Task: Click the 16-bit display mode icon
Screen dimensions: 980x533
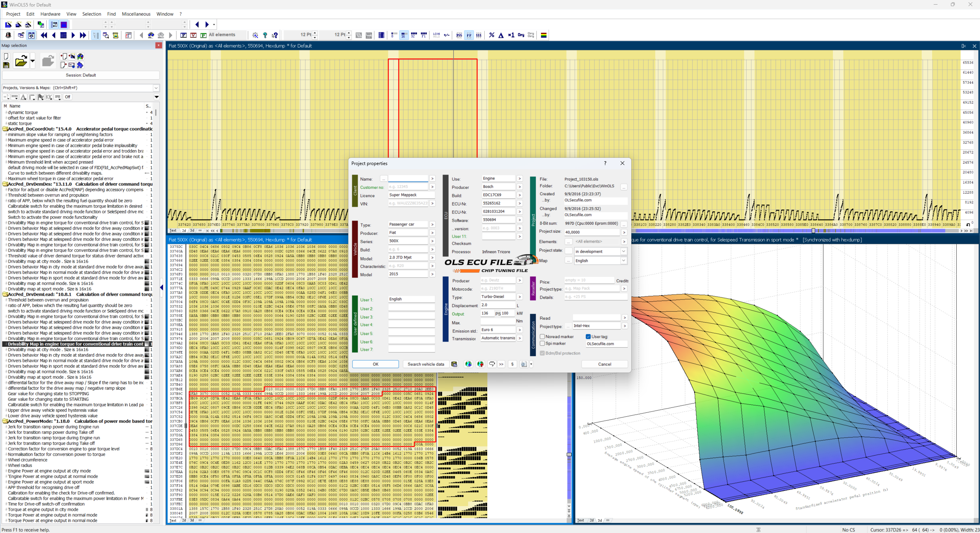Action: pos(403,35)
